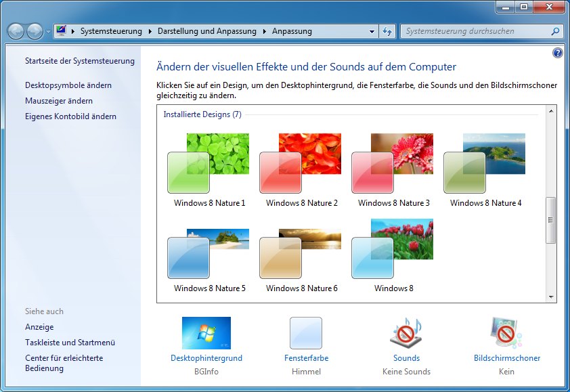The image size is (570, 392).
Task: Click the Forward navigation arrow
Action: point(35,31)
